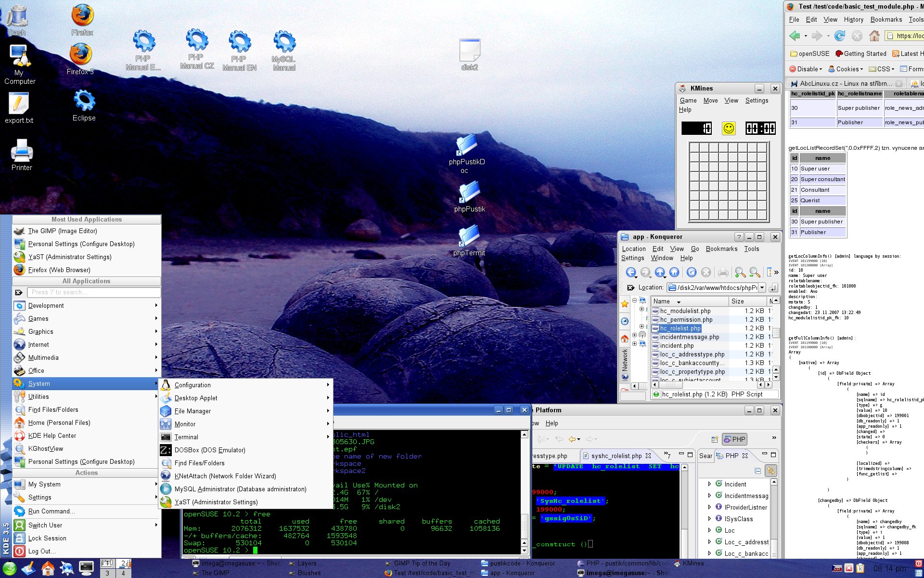The height and width of the screenshot is (578, 924).
Task: Open Konqueror's Location path dropdown arrow
Action: 762,288
